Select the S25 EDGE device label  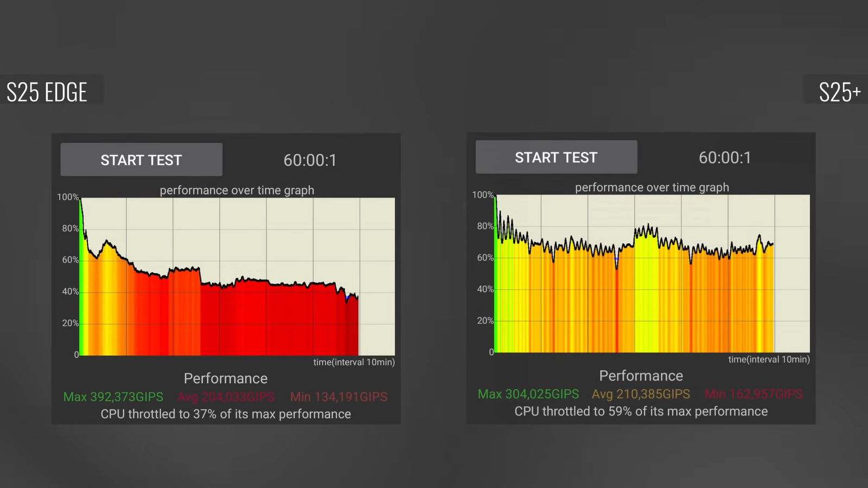(x=47, y=92)
